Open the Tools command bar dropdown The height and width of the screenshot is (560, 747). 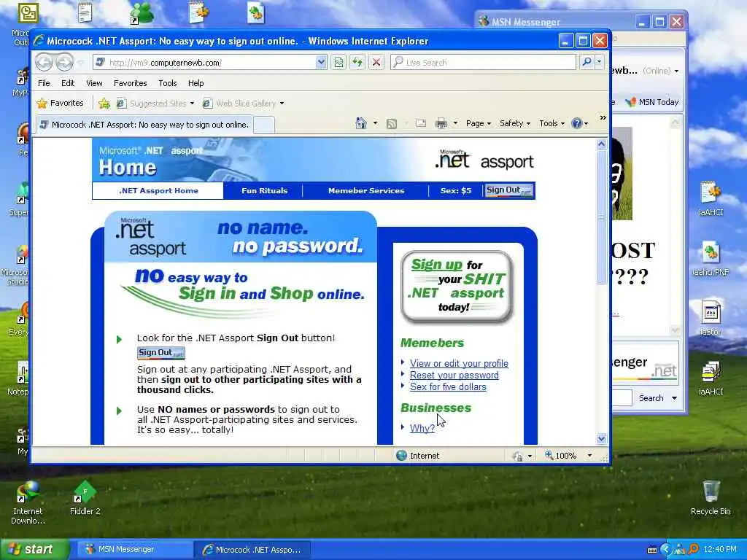coord(551,123)
